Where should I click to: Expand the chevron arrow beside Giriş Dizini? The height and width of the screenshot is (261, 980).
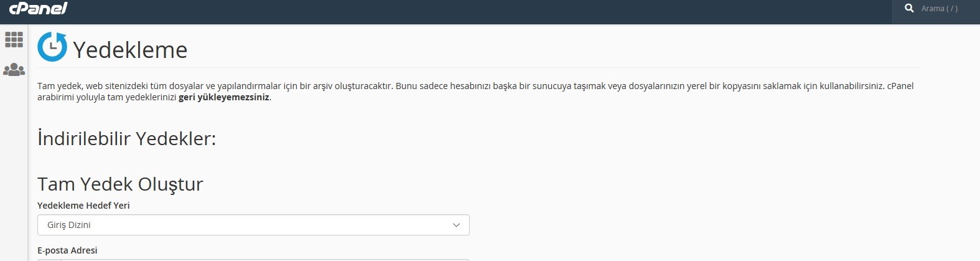coord(456,225)
